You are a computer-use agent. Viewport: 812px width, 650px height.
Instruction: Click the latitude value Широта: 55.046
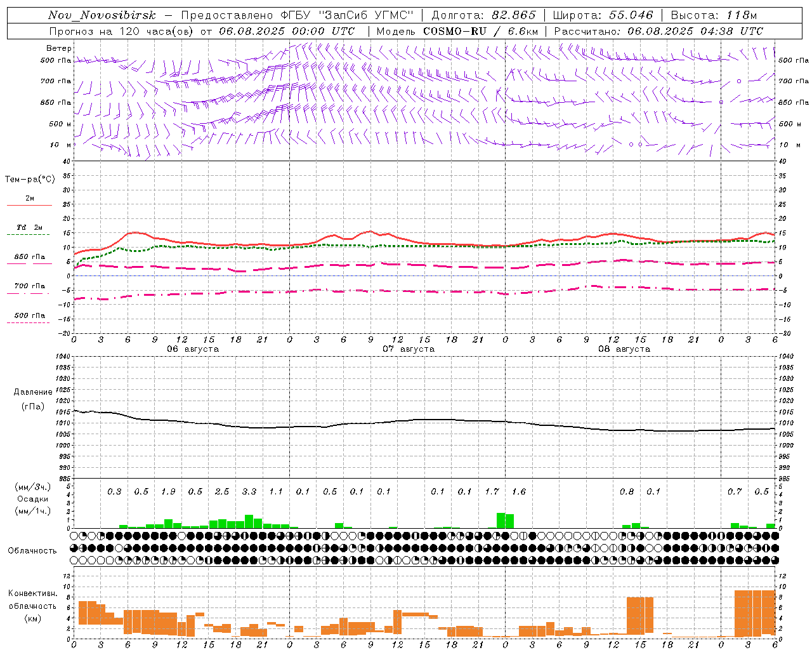[x=603, y=15]
